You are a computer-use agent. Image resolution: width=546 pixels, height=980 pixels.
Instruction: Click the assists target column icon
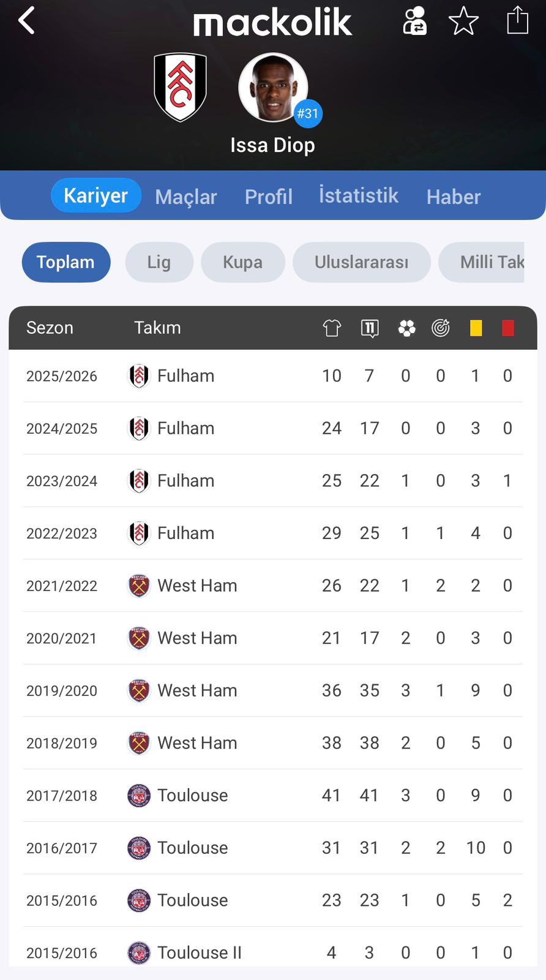tap(441, 328)
